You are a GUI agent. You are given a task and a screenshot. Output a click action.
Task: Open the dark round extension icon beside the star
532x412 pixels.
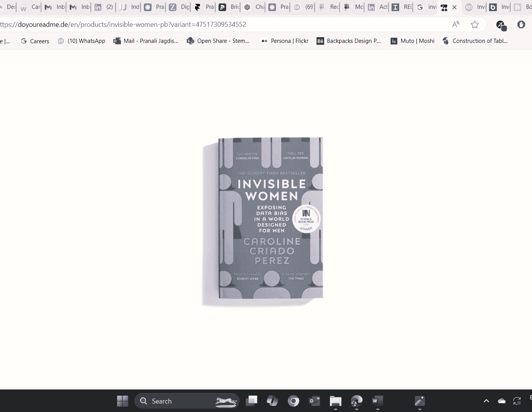[501, 25]
